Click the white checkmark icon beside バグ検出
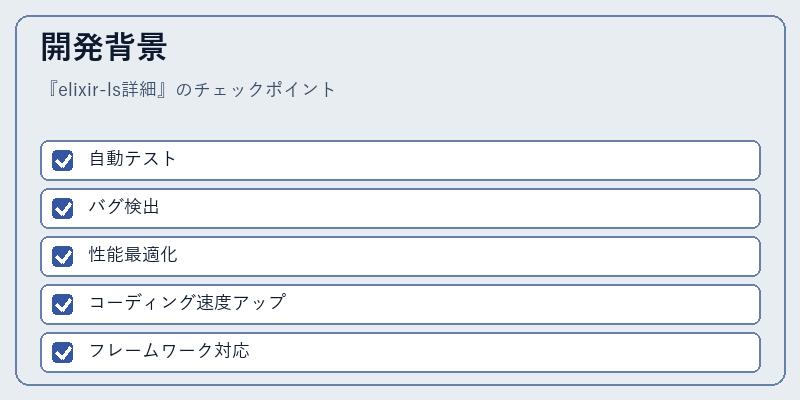 pos(63,209)
